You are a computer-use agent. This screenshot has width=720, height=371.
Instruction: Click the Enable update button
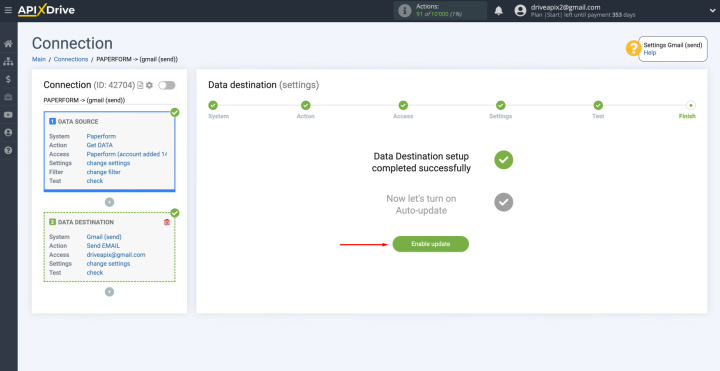[431, 244]
